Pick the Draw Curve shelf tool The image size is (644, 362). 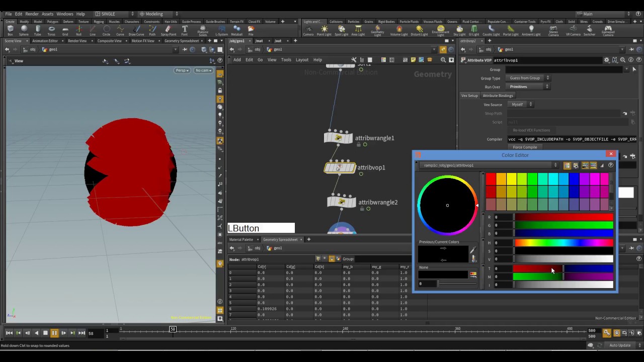136,31
